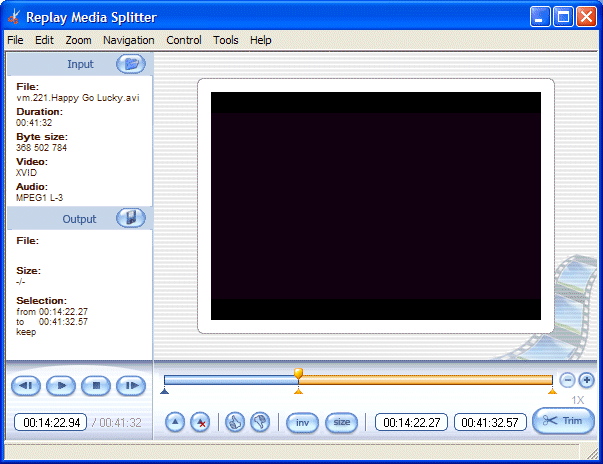603x464 pixels.
Task: Click the Duration value 00:41:32
Action: [34, 123]
